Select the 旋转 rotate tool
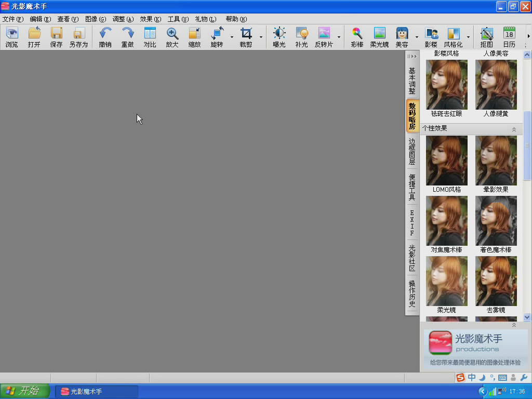Screen dimensions: 532x399 coord(217,37)
